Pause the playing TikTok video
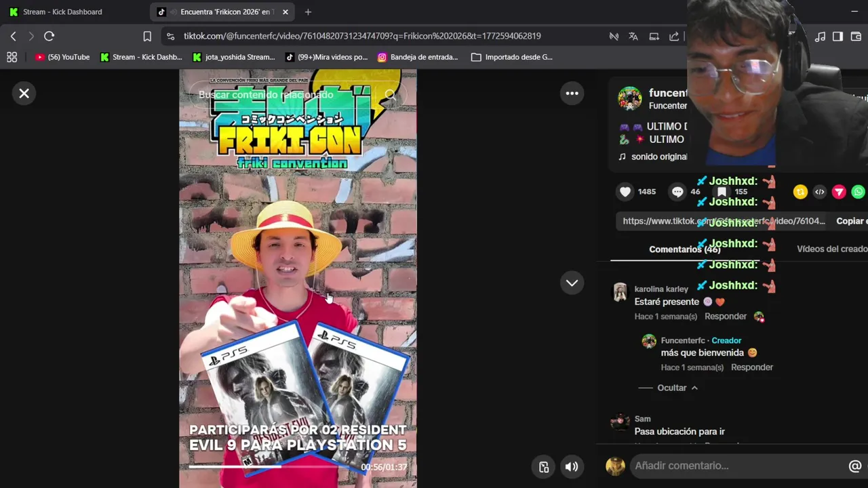This screenshot has width=868, height=488. tap(298, 279)
